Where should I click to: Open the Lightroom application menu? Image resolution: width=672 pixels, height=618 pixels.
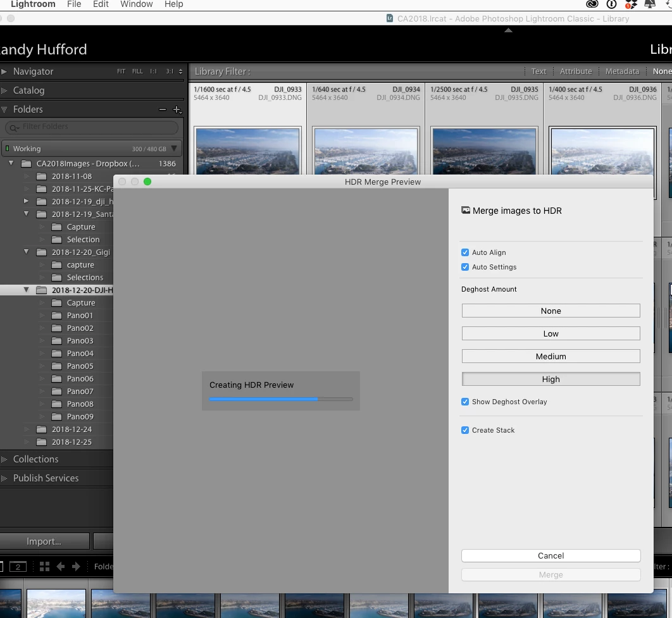(x=33, y=4)
